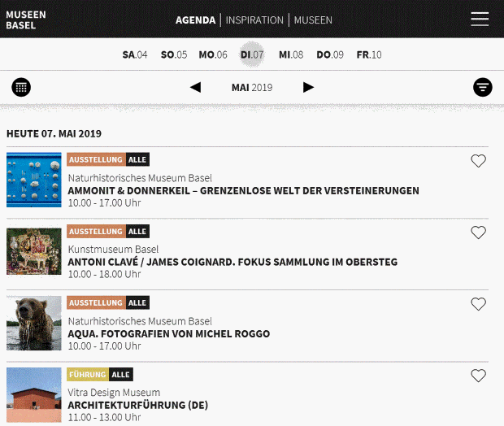Click Naturhistorisches Museum Basel above Ammonit

click(140, 178)
